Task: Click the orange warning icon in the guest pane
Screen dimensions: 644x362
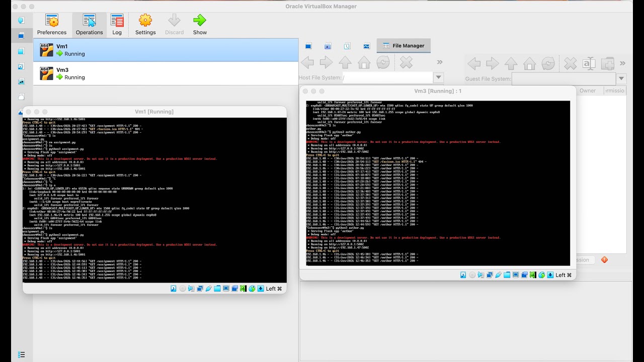Action: [605, 260]
